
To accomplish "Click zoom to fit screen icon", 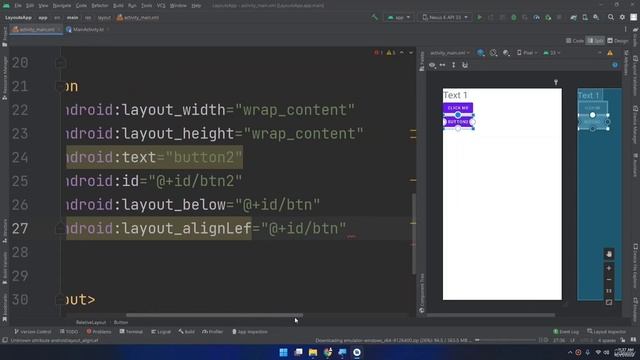I will point(609,302).
